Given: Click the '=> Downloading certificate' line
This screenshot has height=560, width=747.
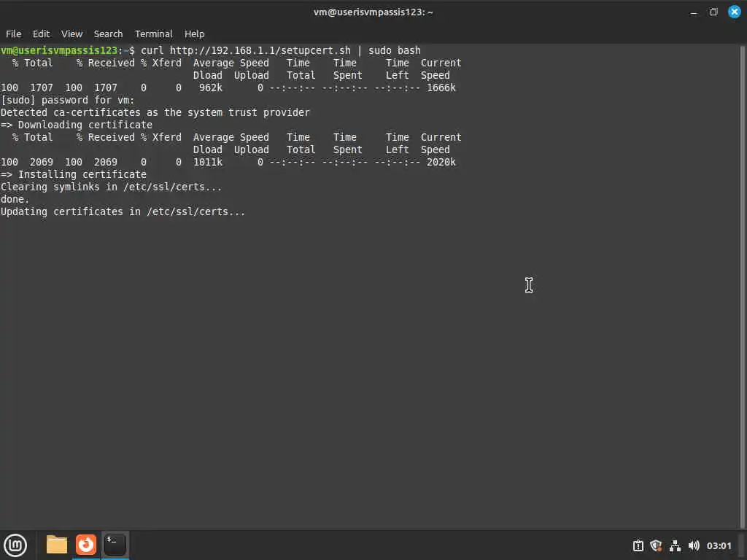Looking at the screenshot, I should pos(76,125).
